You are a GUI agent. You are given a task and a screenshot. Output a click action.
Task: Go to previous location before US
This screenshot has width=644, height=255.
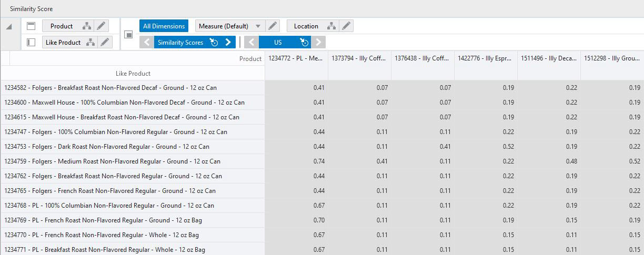click(x=251, y=43)
